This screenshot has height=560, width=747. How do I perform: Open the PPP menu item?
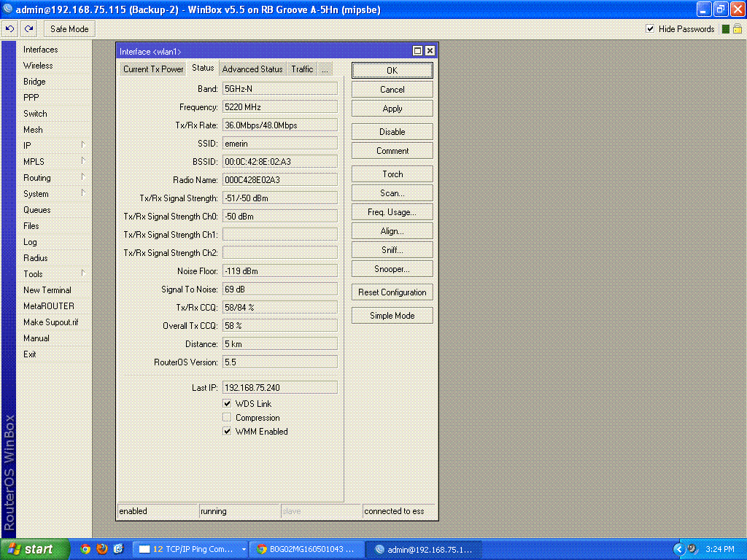point(31,98)
